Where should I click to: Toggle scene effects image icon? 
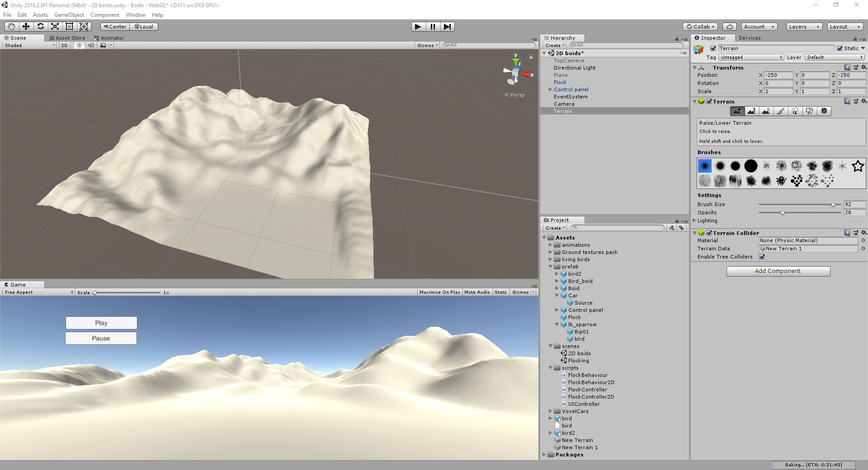click(x=104, y=45)
